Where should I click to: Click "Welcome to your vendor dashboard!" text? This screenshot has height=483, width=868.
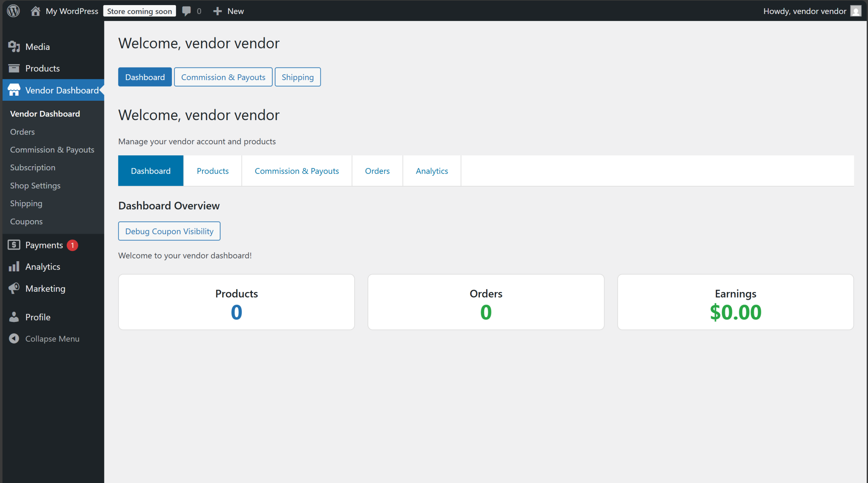(185, 255)
